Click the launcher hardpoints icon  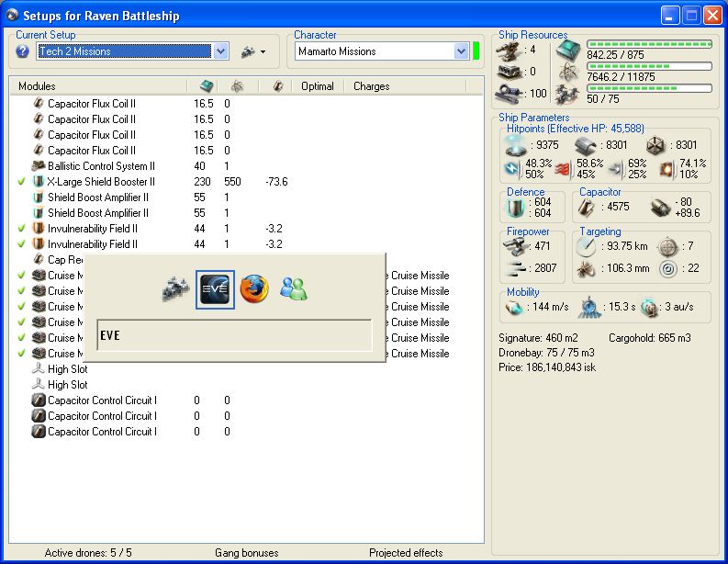click(x=510, y=72)
